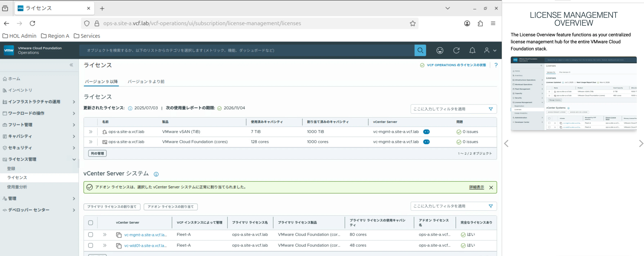Image resolution: width=644 pixels, height=256 pixels.
Task: Open the notifications bell
Action: [x=472, y=50]
